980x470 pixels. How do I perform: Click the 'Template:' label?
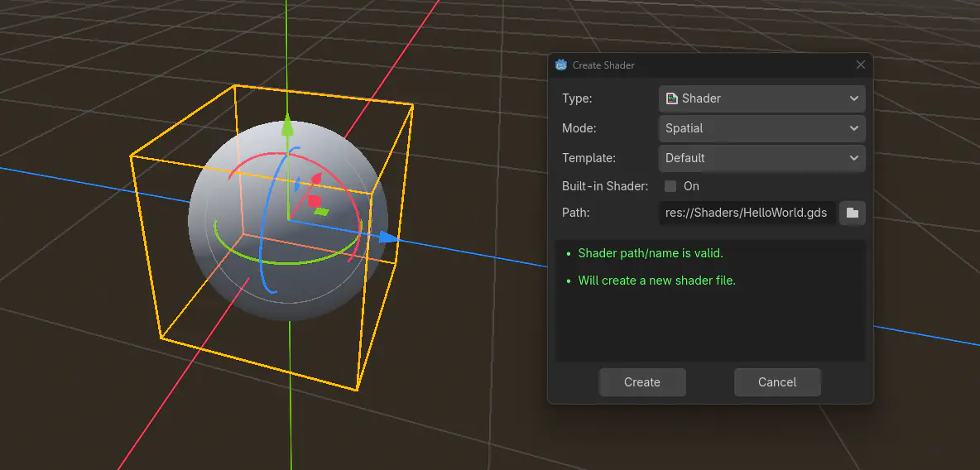pos(589,158)
